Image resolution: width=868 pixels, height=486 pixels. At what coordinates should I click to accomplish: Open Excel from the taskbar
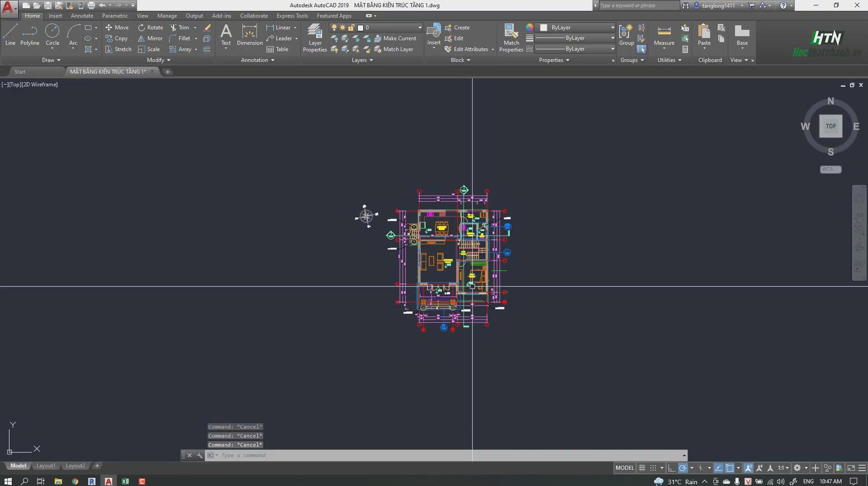[x=125, y=481]
